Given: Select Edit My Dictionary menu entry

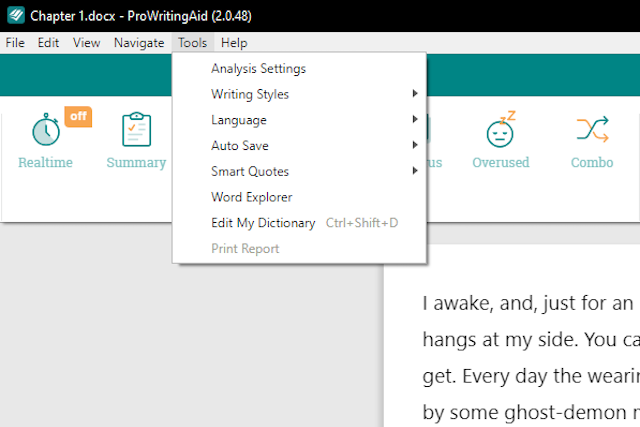Looking at the screenshot, I should 300,223.
